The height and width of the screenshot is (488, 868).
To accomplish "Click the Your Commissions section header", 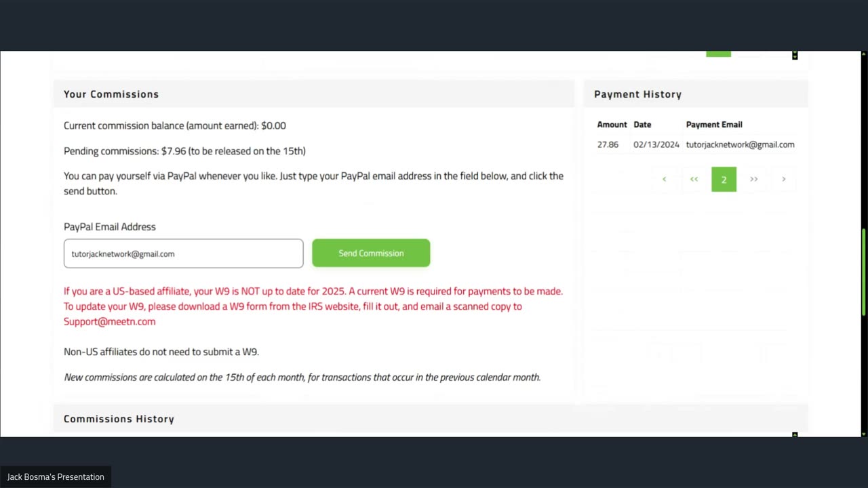I will [x=111, y=94].
